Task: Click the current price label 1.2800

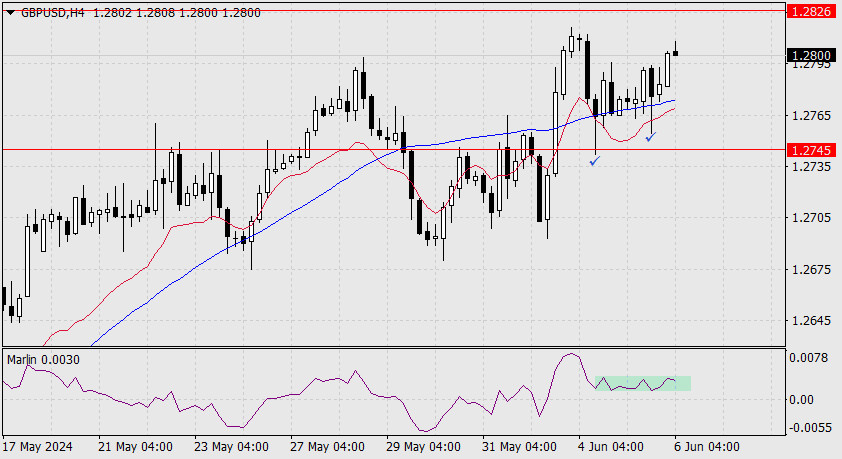Action: click(811, 55)
